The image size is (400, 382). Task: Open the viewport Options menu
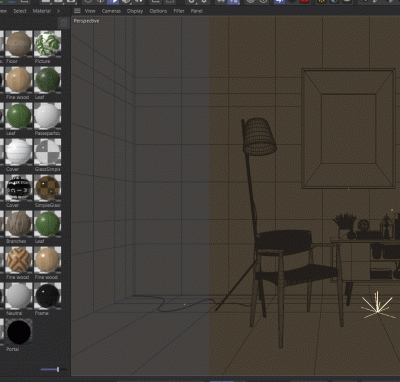tap(158, 11)
